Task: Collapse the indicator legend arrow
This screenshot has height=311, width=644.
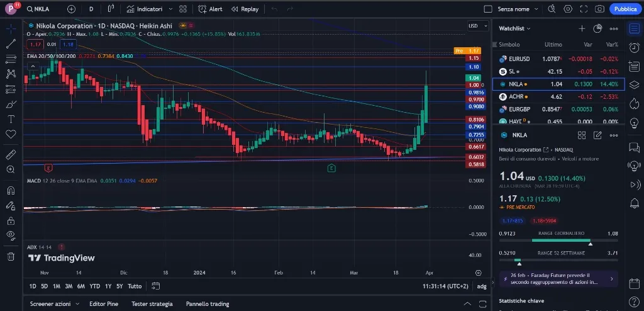Action: coord(33,66)
